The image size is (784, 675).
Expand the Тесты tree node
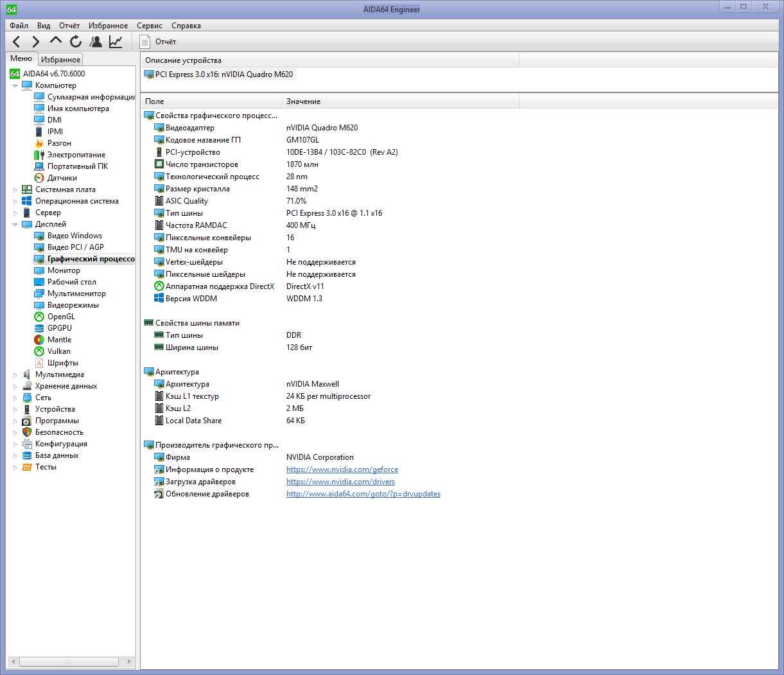[15, 467]
